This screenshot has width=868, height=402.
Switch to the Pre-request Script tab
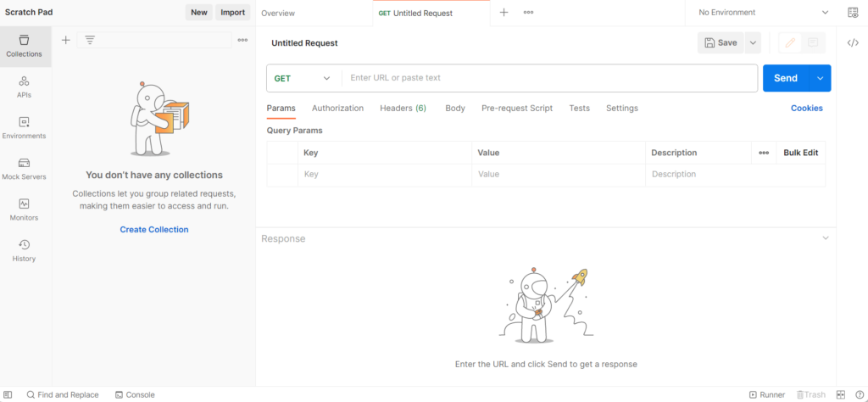coord(517,109)
